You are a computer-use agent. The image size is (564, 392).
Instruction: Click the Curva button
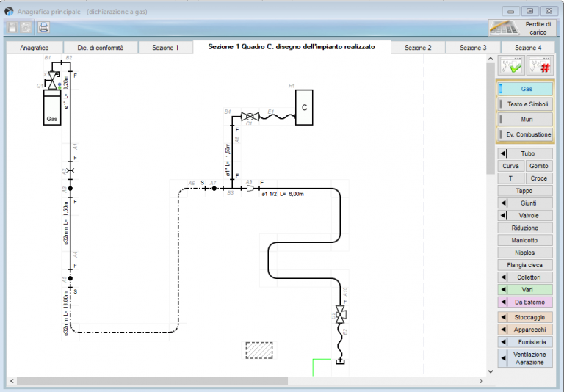[x=510, y=166]
